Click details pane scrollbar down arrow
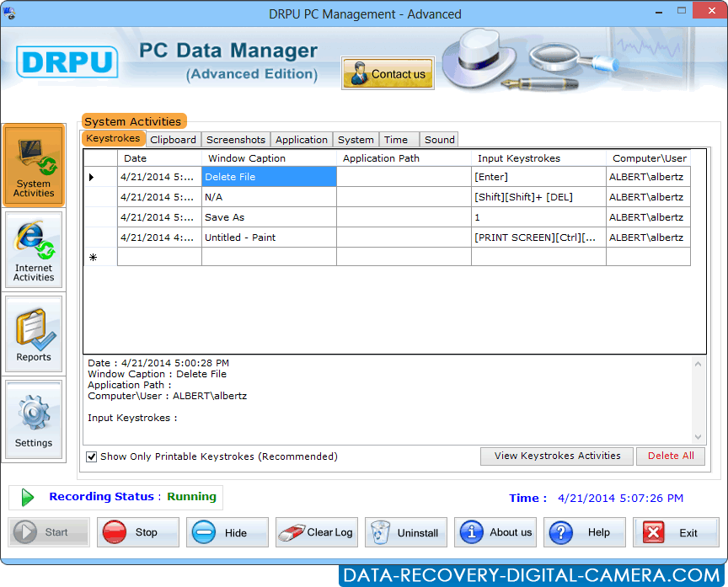Image resolution: width=728 pixels, height=587 pixels. (x=698, y=436)
